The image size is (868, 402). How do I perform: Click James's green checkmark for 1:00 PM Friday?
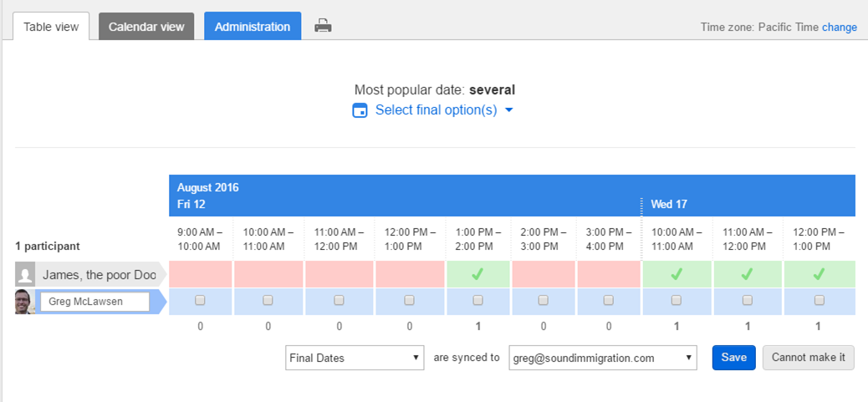tap(477, 274)
